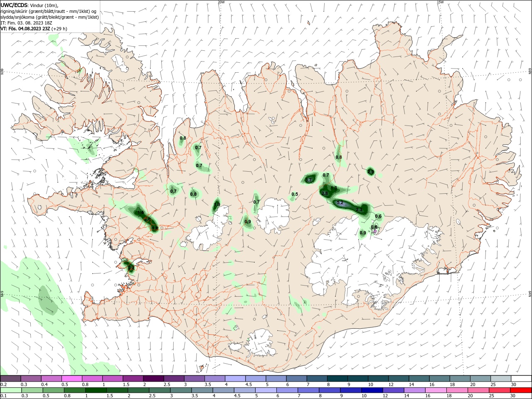
Task: Click the light pink swatch labeled 16, lower row
Action: 436,390
